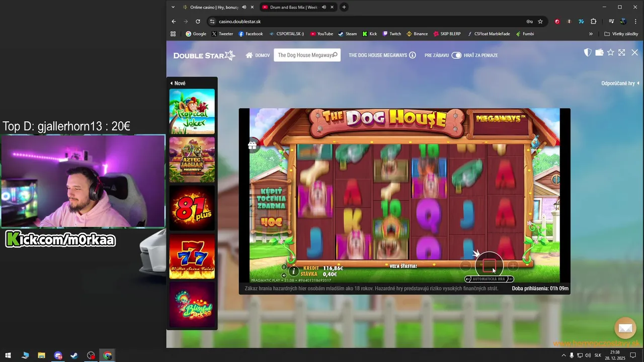
Task: Click the address bar URL casino.doublestar.sk
Action: pyautogui.click(x=239, y=22)
